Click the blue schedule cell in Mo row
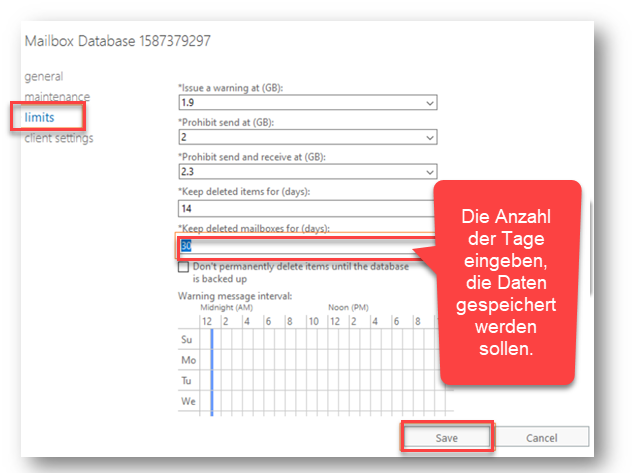The height and width of the screenshot is (473, 634). (211, 360)
